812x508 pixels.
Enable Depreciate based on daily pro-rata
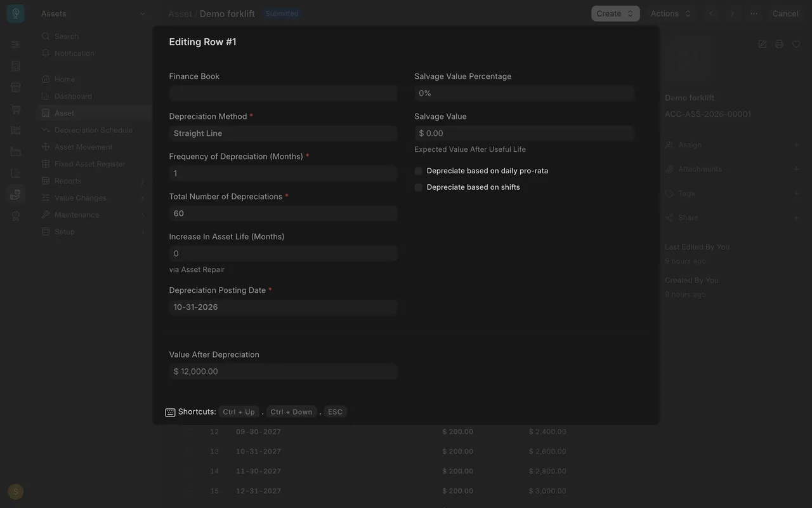[419, 171]
